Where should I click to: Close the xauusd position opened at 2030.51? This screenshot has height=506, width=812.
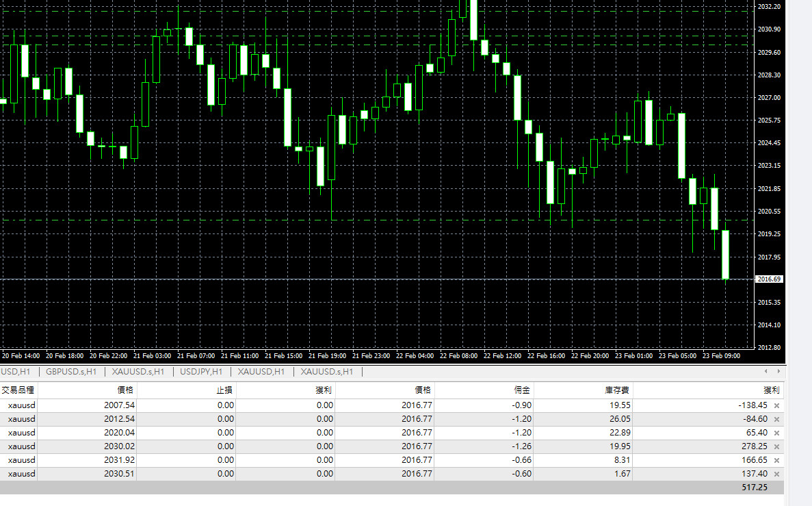[x=776, y=474]
